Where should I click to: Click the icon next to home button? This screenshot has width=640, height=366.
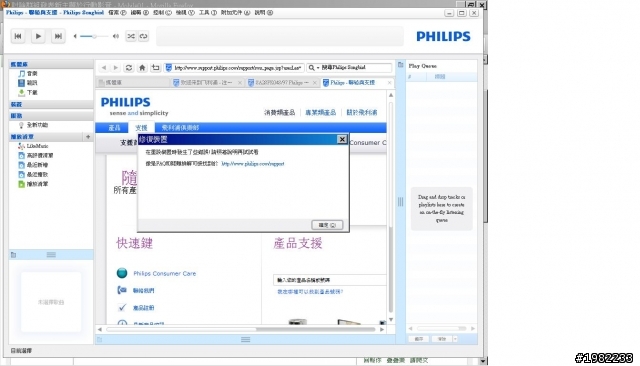156,68
